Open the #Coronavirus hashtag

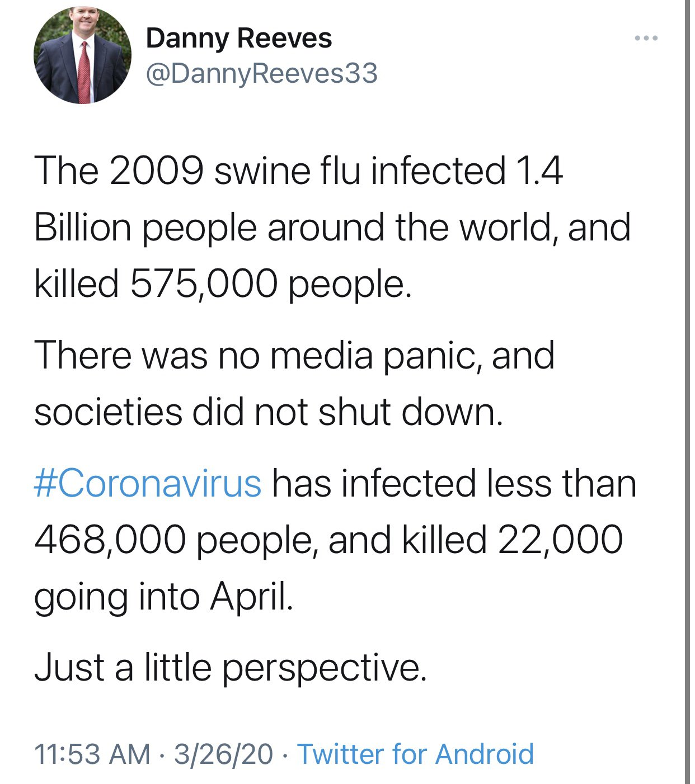coord(148,483)
